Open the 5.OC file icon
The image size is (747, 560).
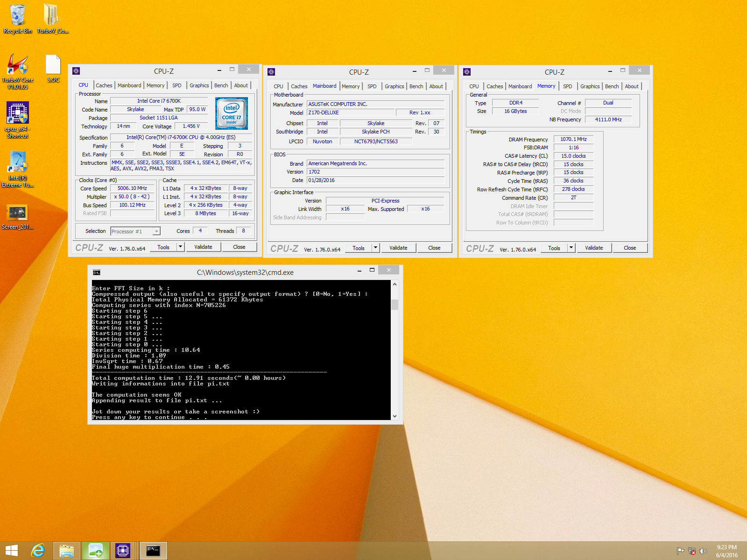tap(53, 69)
